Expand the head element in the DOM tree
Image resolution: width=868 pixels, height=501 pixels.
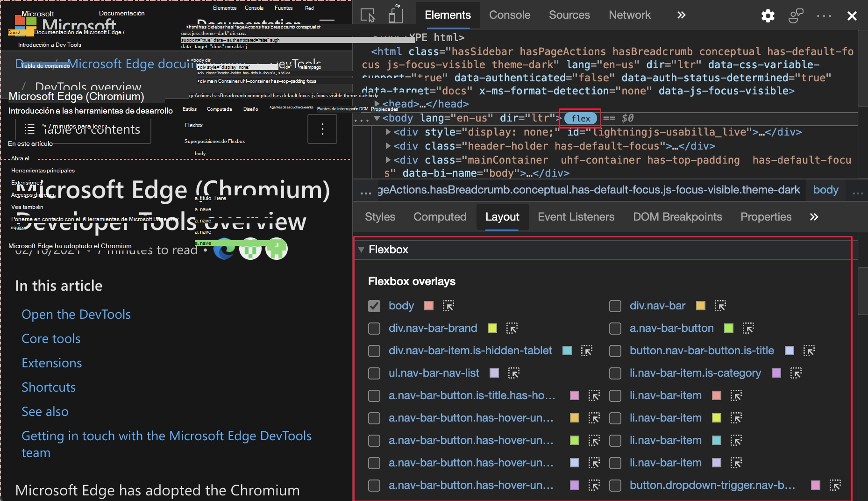(377, 104)
